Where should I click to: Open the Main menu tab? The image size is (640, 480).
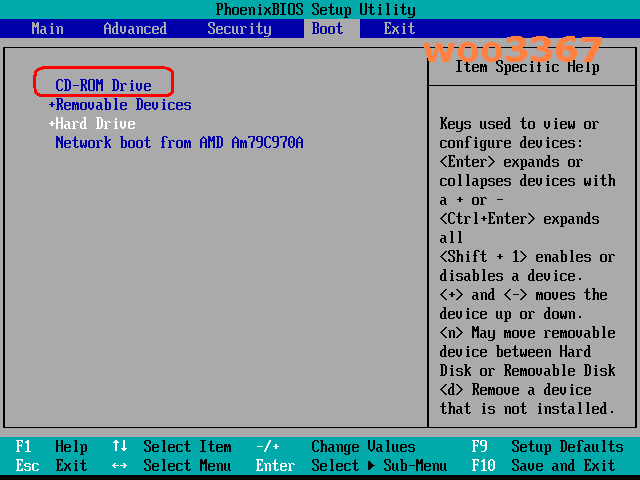click(47, 28)
